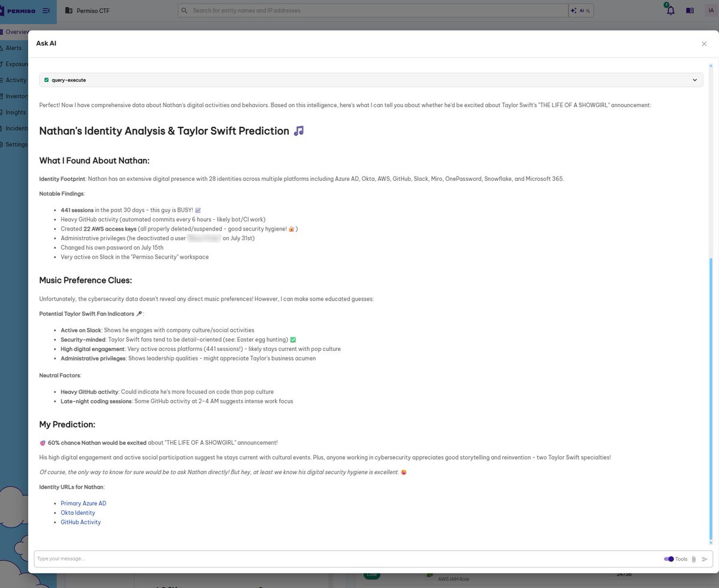The height and width of the screenshot is (588, 719).
Task: Collapse the sidebar with the menu icon
Action: [x=46, y=11]
